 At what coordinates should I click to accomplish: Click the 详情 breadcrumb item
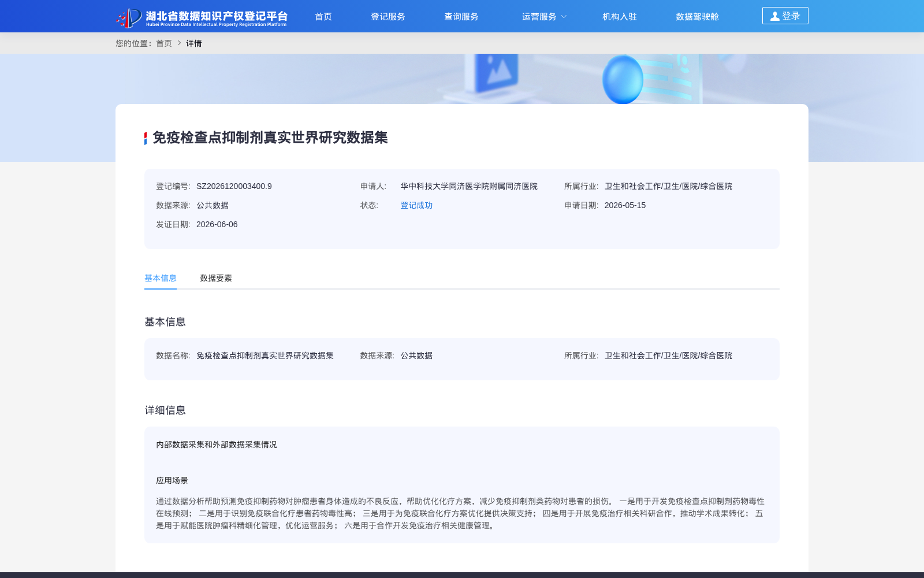coord(194,43)
